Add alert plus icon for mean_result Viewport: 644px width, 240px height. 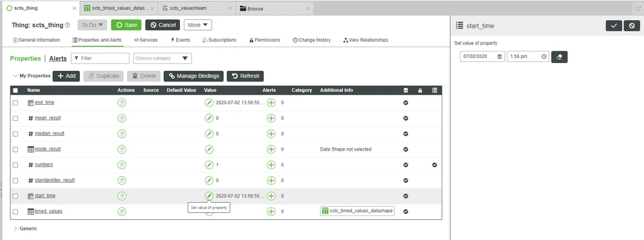coord(271,118)
